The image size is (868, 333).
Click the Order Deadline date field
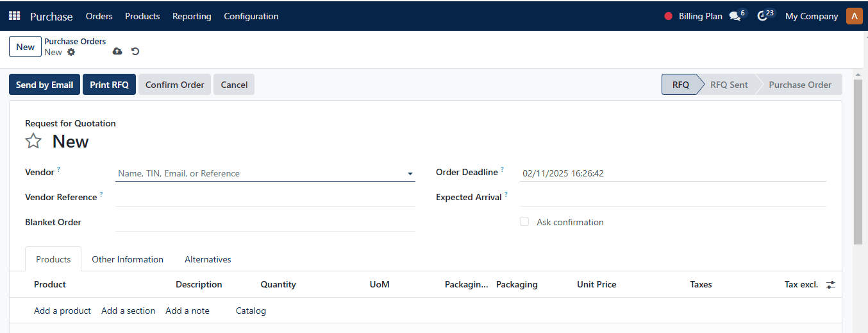[673, 173]
